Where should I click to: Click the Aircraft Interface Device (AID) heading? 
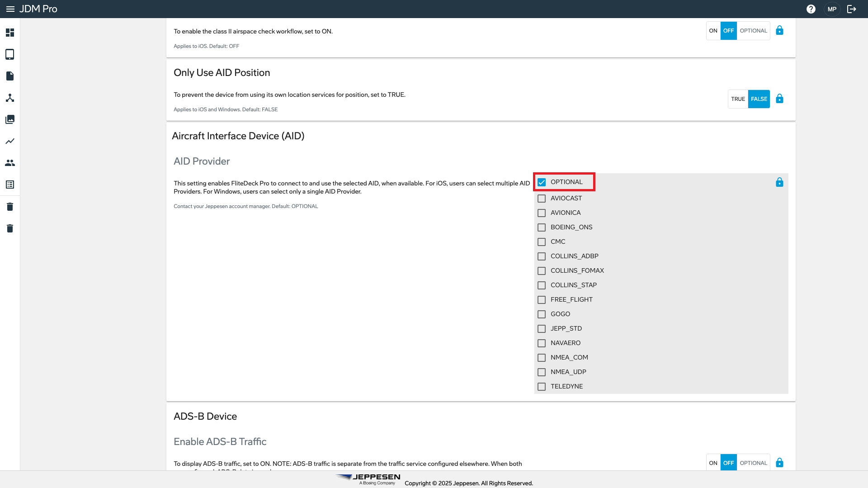pyautogui.click(x=238, y=136)
